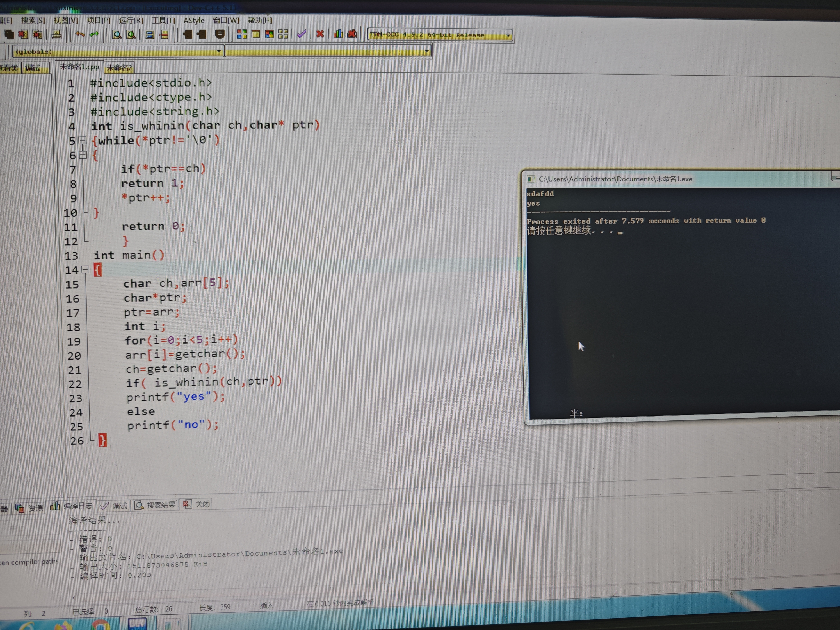Click the Print toolbar icon

(56, 35)
